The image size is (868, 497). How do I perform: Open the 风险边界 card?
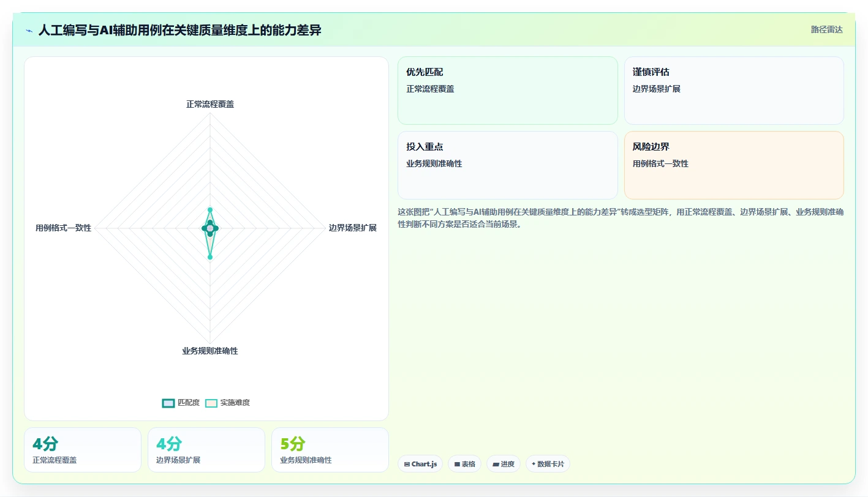pos(734,165)
